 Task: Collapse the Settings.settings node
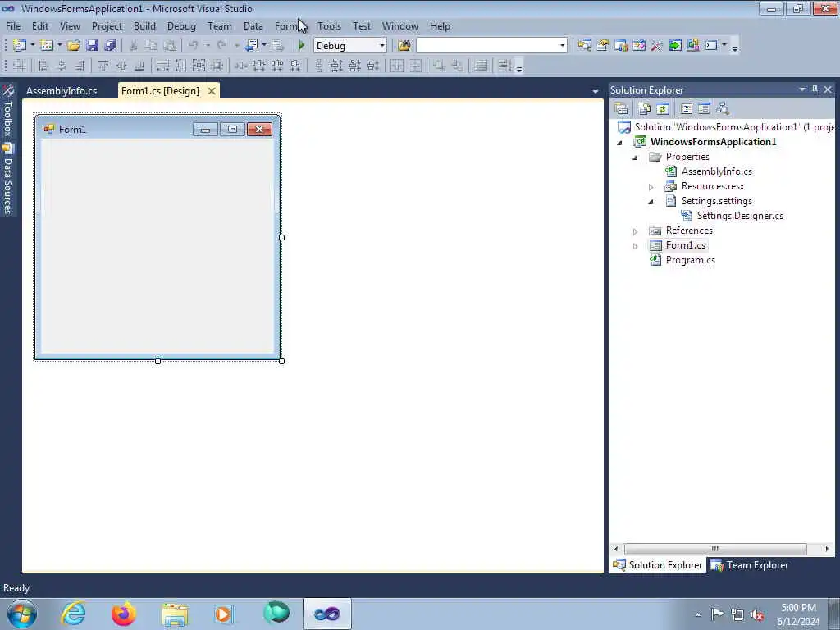[651, 202]
